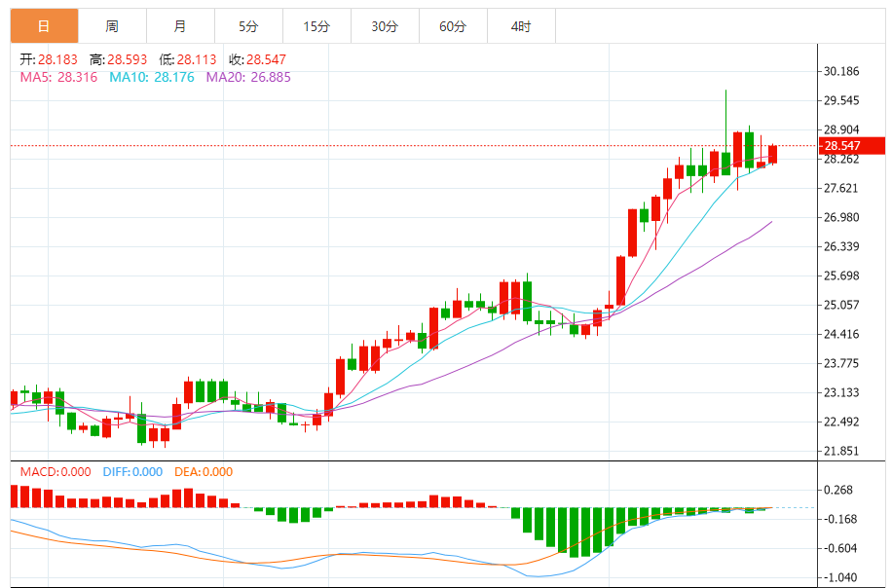Screen dimensions: 892x588
Task: Click the open price value 28.183
Action: (57, 59)
